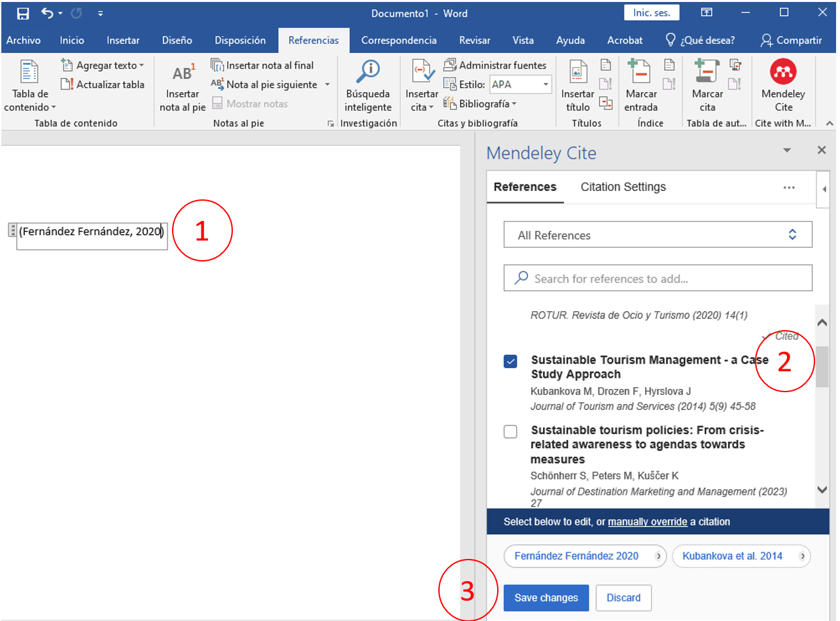Screen dimensions: 840x621
Task: Select the Kubankova et al. 2014 citation chip
Action: tap(741, 556)
